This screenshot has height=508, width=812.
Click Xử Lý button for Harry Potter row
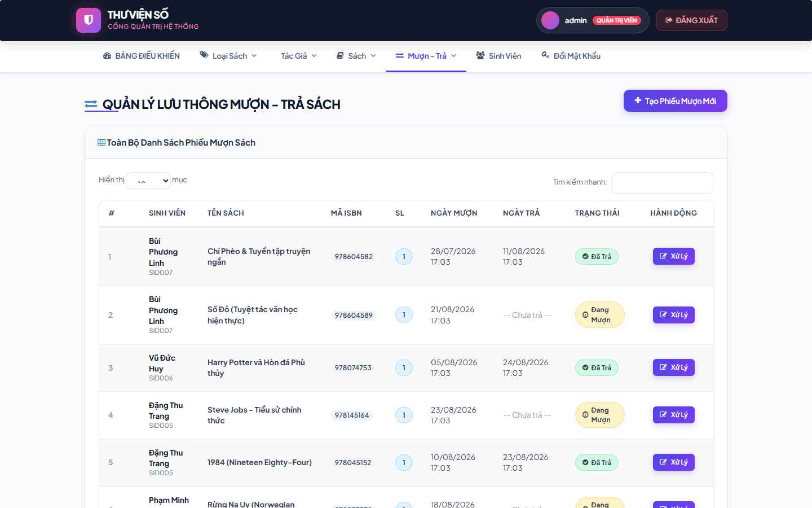pos(673,367)
